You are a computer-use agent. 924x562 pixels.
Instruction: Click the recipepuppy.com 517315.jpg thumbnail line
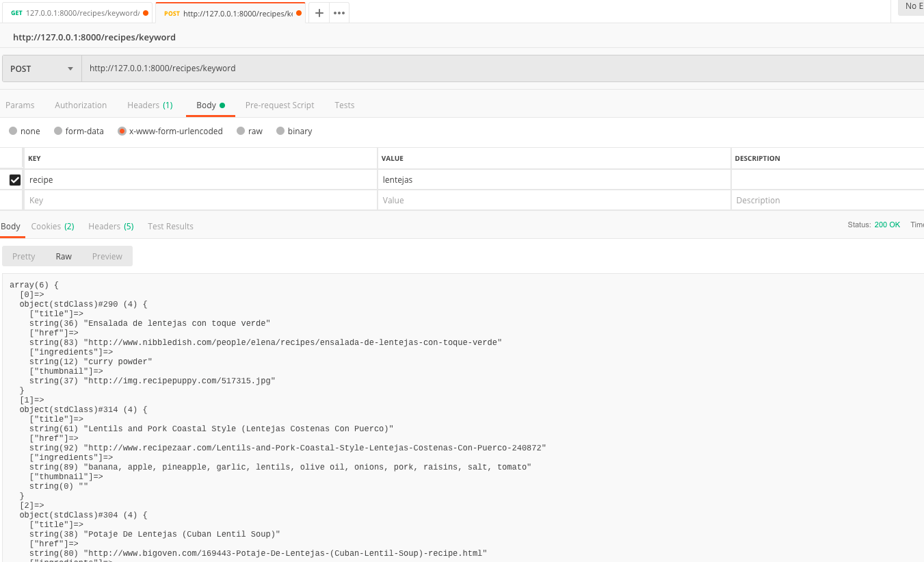click(153, 381)
